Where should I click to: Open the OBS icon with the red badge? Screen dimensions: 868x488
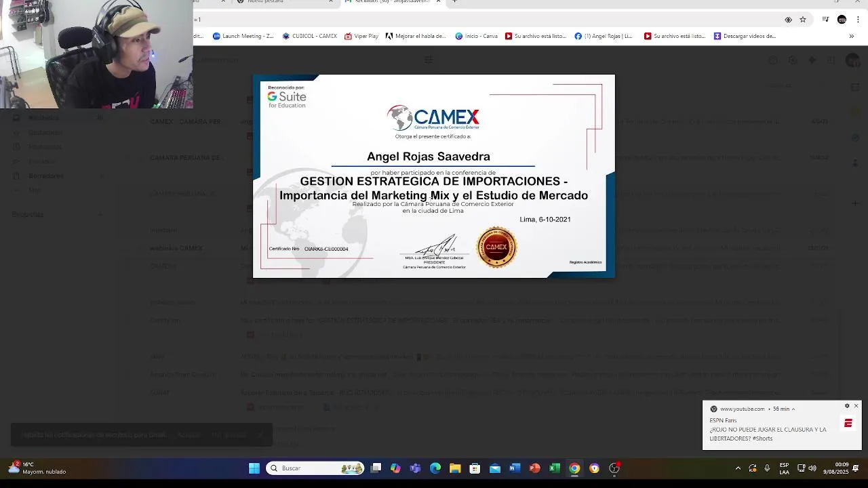tap(614, 468)
